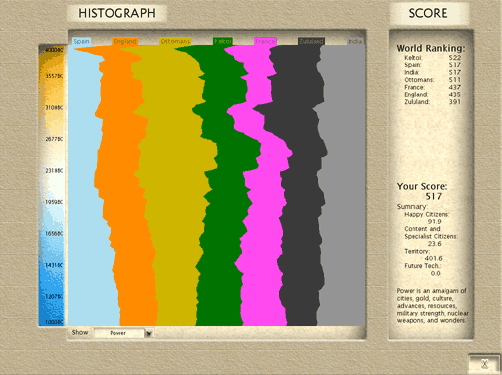Select Ottomans 511 in World Ranking
Viewport: 502px width, 375px height.
(432, 80)
